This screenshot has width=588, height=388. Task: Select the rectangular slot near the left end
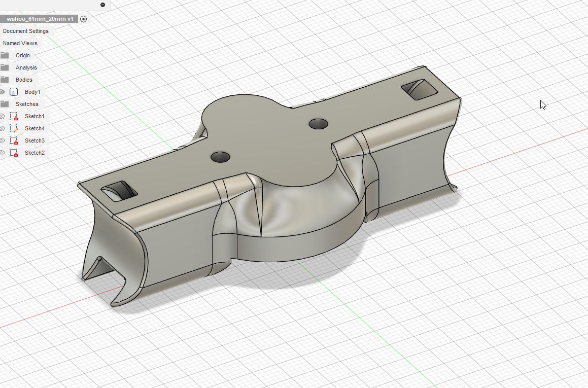click(119, 191)
